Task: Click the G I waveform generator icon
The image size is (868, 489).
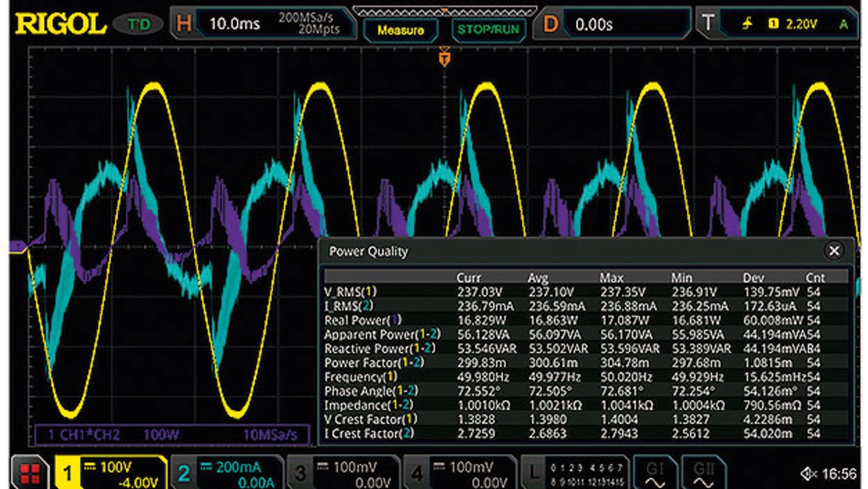Action: [654, 473]
